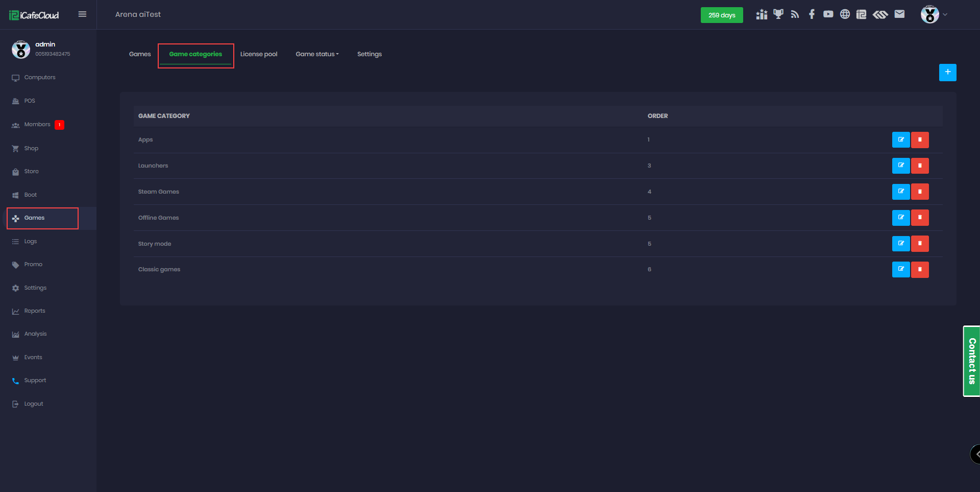This screenshot has height=492, width=980.
Task: Edit the Offline Games category
Action: click(x=901, y=218)
